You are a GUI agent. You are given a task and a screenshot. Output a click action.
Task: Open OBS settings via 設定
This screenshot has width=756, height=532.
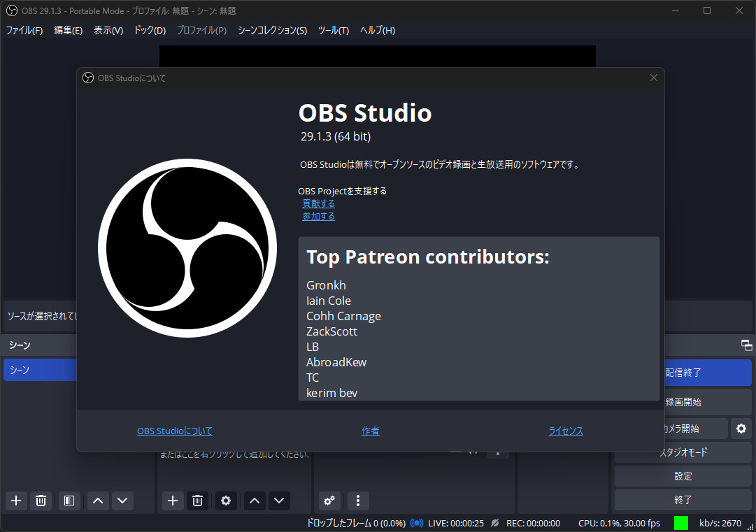(x=683, y=475)
